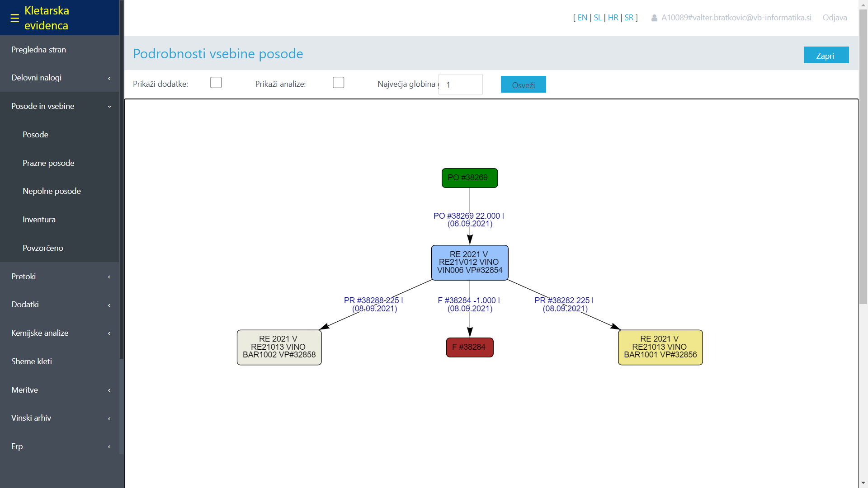Click the Zapri button
This screenshot has height=488, width=868.
826,55
